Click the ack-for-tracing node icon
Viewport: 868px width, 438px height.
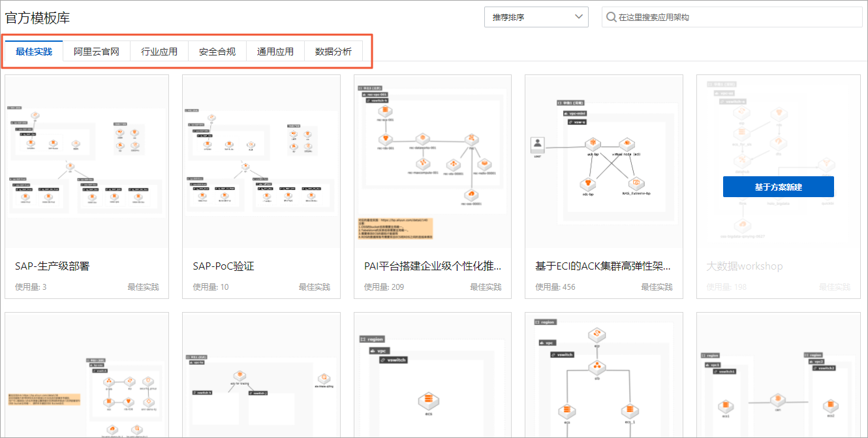241,376
